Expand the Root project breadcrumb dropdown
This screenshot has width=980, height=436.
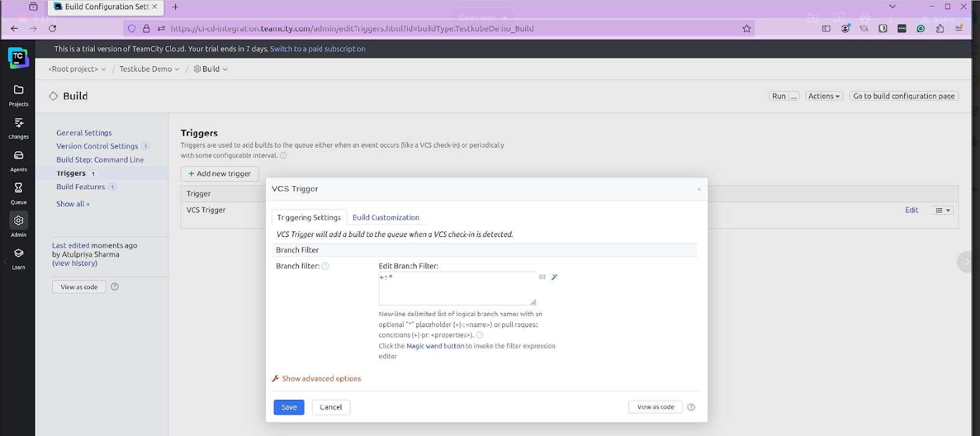tap(104, 69)
